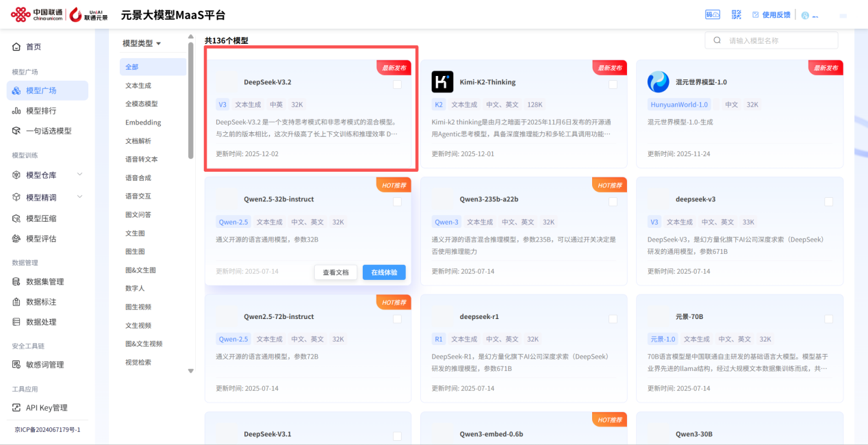Select the Embedding model category
Screen dimensions: 868x445
click(x=144, y=123)
